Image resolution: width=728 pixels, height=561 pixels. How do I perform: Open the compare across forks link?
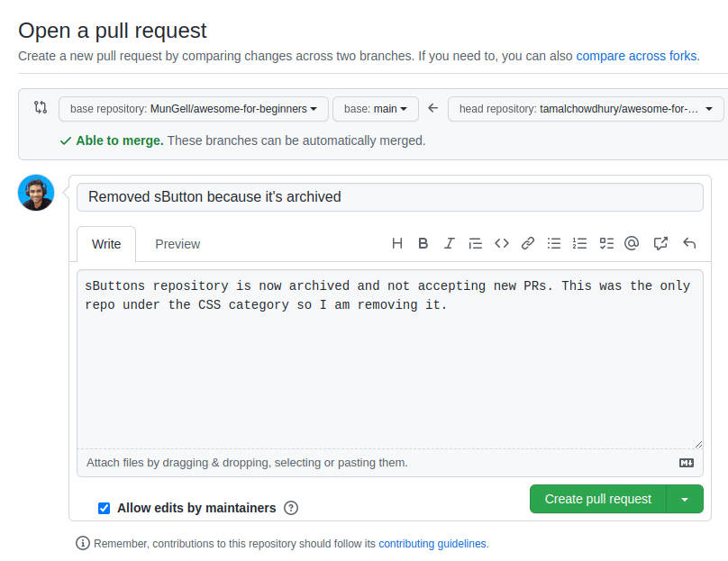point(637,56)
